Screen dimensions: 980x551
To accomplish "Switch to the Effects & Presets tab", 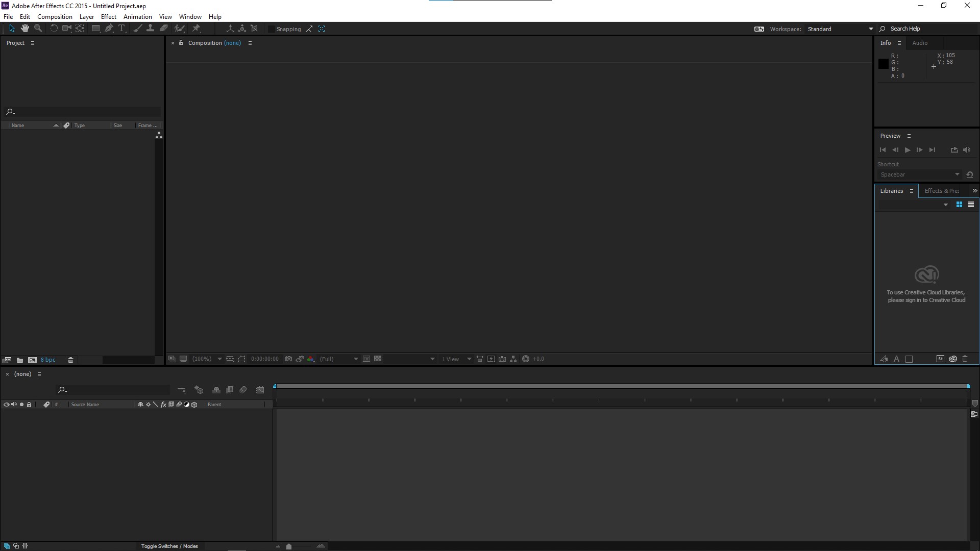I will click(x=942, y=191).
